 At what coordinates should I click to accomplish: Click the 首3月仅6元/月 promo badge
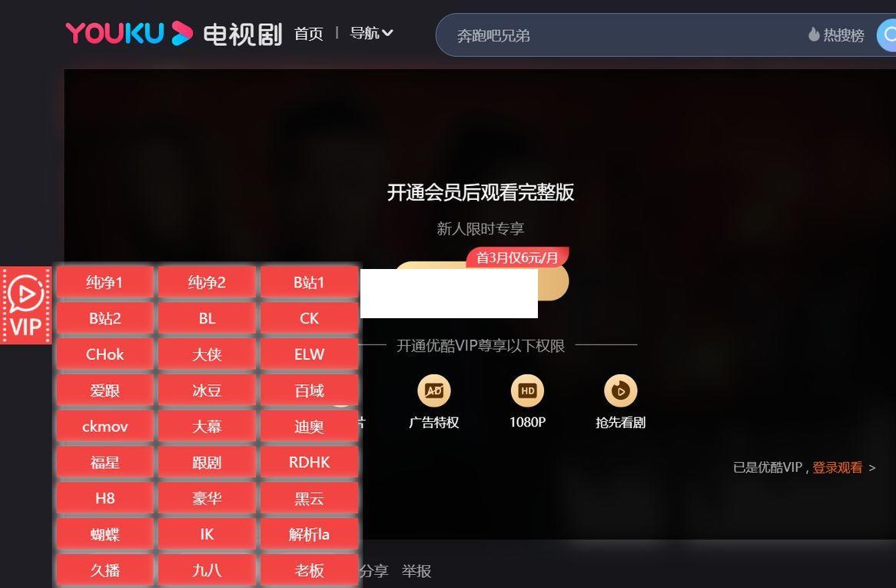tap(517, 257)
